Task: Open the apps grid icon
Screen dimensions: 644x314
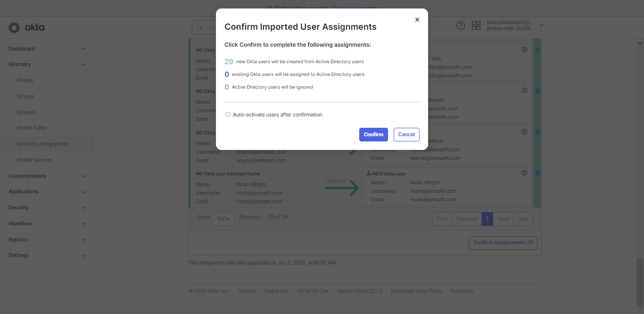Action: click(476, 25)
